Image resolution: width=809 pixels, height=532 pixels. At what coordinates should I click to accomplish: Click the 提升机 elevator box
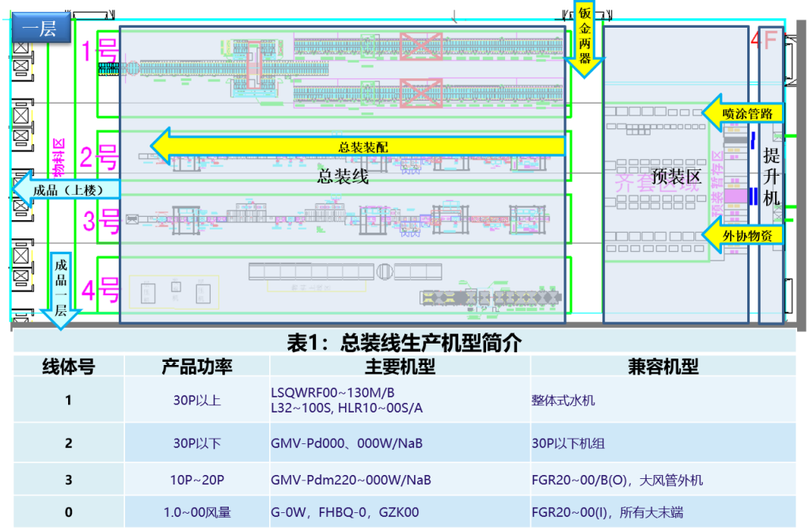[771, 177]
